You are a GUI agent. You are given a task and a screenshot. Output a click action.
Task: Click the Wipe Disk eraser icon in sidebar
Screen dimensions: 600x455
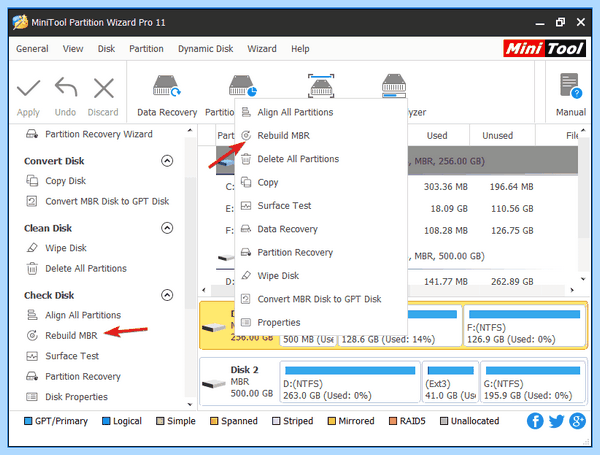(32, 248)
